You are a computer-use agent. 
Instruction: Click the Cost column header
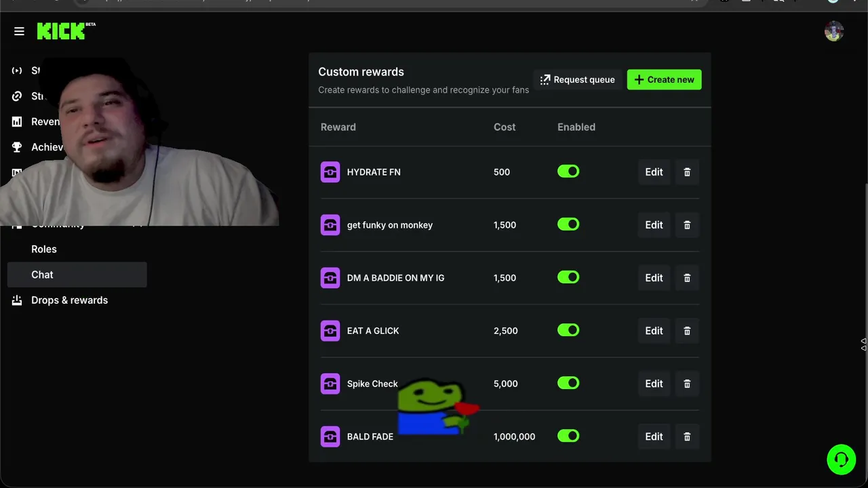point(505,127)
